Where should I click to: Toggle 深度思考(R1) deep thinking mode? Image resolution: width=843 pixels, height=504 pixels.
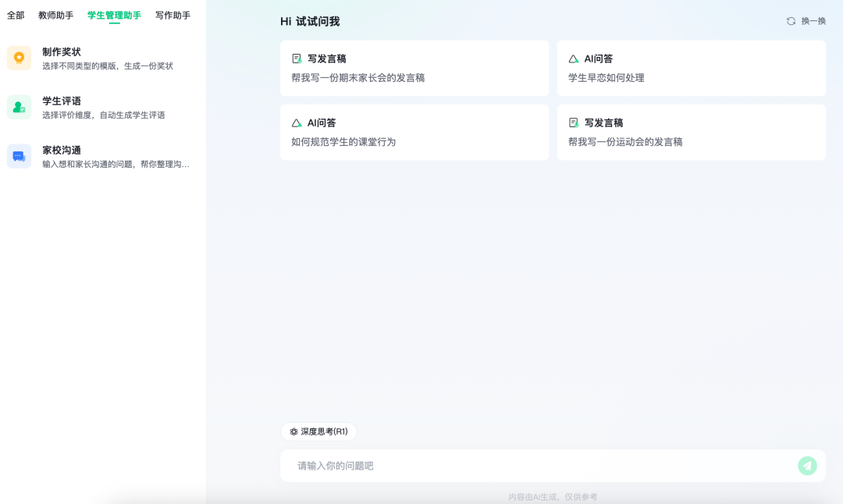point(318,431)
